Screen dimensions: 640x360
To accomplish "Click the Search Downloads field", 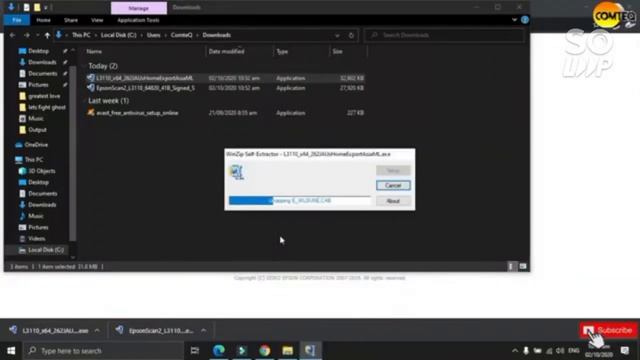I will pyautogui.click(x=444, y=36).
